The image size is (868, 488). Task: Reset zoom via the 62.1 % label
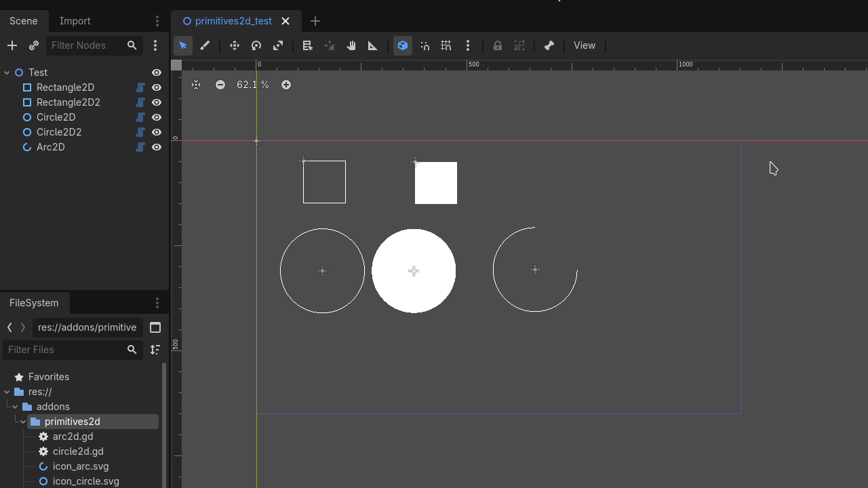click(253, 85)
